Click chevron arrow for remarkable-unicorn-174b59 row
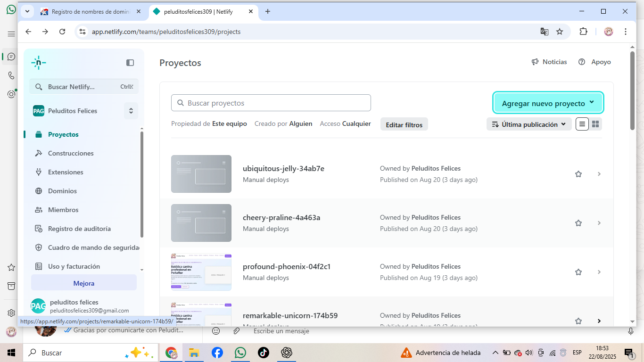This screenshot has width=644, height=362. pos(599,321)
